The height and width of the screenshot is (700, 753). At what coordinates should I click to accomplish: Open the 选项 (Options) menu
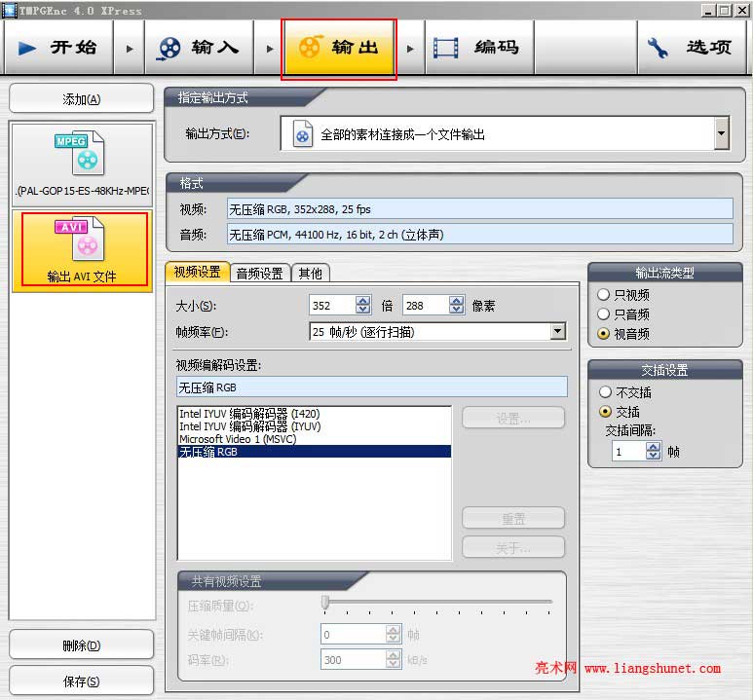pyautogui.click(x=692, y=48)
